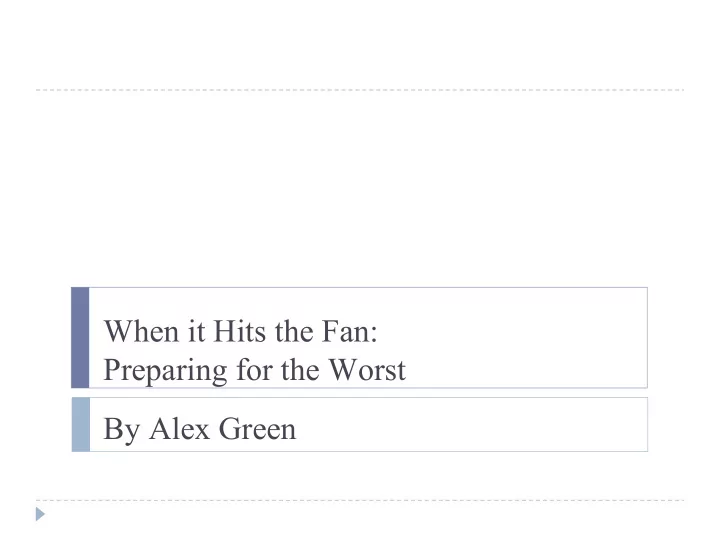This screenshot has height=540, width=720.
Task: Click the word 'Preparing' in the title
Action: tap(165, 371)
